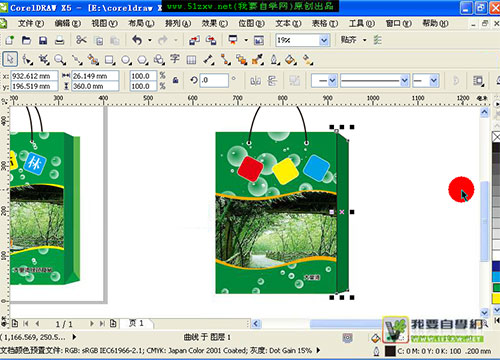Select the Smart Fill tool

tap(93, 60)
